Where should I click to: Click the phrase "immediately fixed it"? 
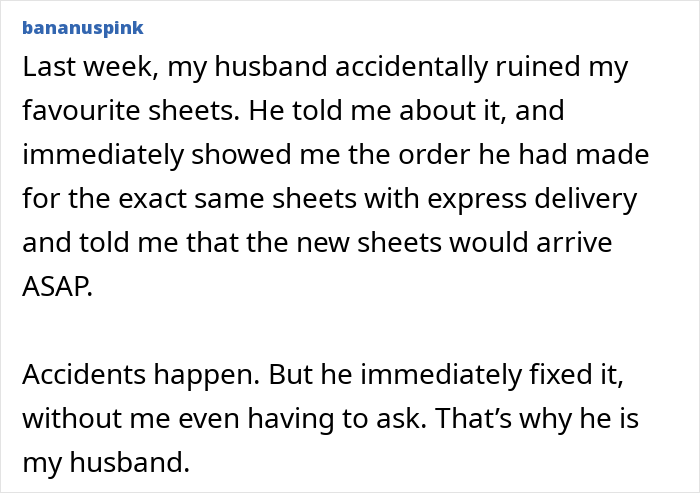click(x=492, y=375)
